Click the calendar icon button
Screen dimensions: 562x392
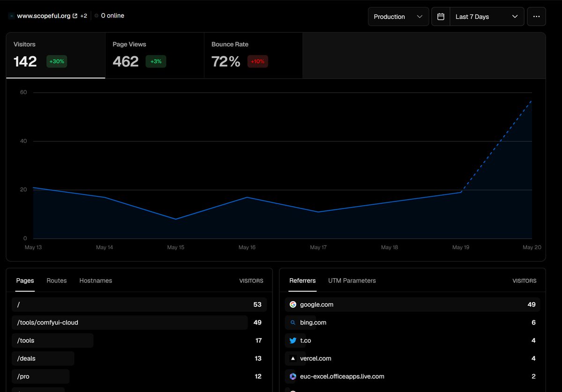pos(441,16)
